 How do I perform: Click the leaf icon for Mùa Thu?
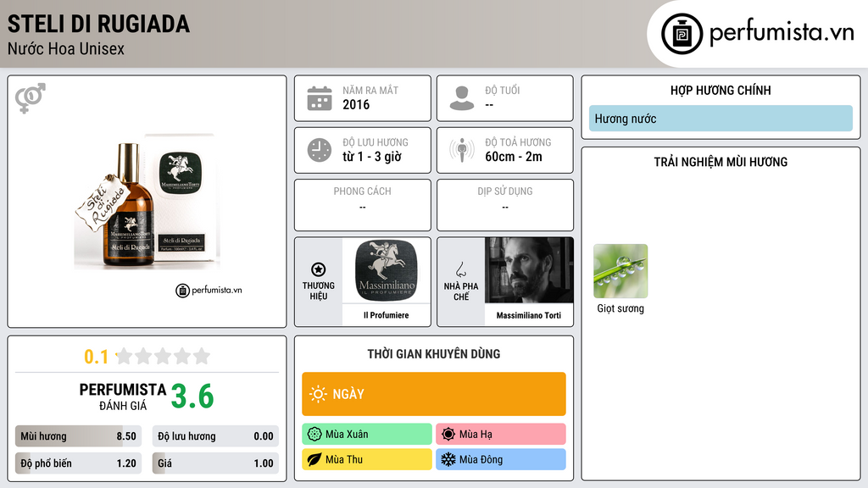tap(314, 459)
